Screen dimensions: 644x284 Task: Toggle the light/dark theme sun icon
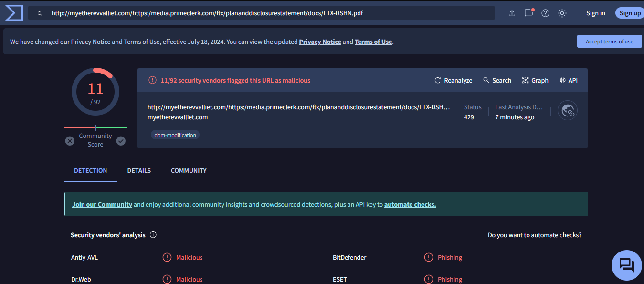click(x=562, y=13)
